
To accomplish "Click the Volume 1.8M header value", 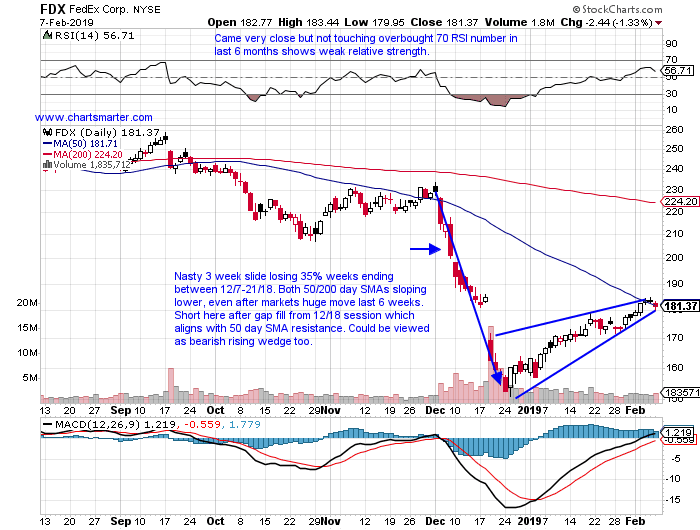I will 520,22.
